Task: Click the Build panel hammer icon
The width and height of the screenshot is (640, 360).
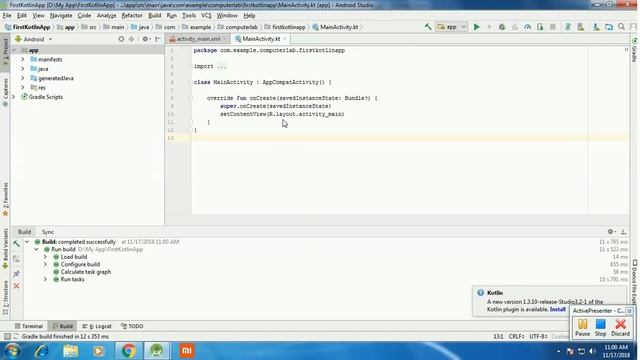Action: click(x=16, y=244)
